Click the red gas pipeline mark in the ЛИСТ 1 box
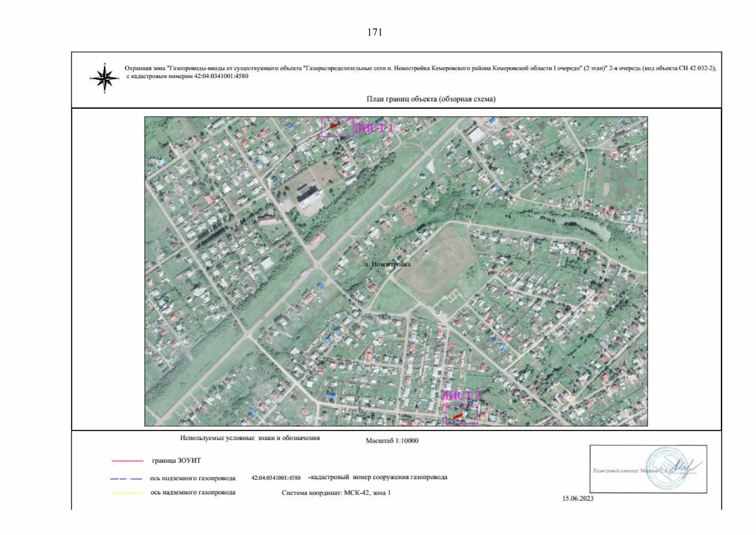The width and height of the screenshot is (756, 535). pyautogui.click(x=334, y=126)
